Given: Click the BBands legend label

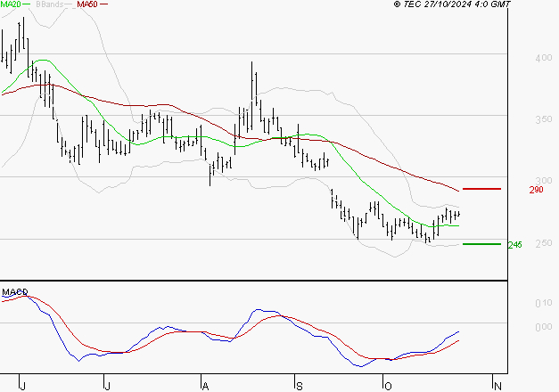Looking at the screenshot, I should (x=50, y=4).
